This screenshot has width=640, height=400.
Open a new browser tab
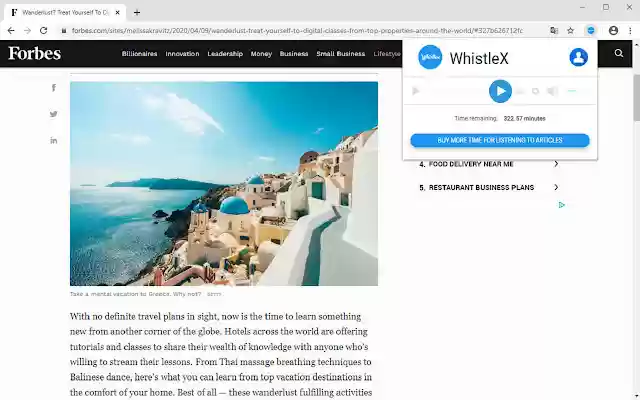(137, 13)
